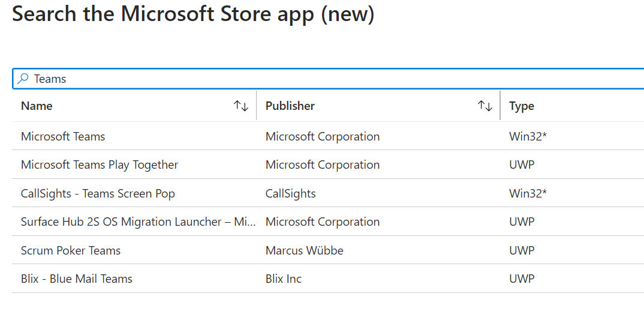Click UWP type in Scrum Poker row
Screen dimensions: 644x323
tap(522, 250)
